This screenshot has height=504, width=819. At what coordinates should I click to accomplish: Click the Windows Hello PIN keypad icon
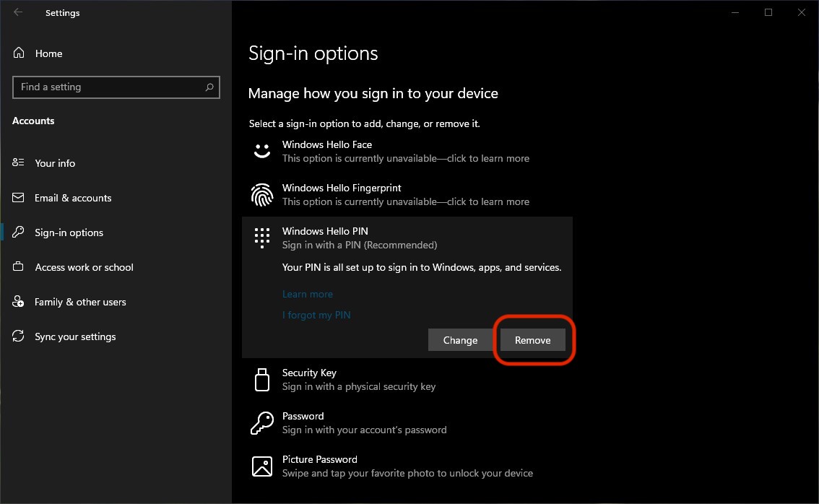(x=262, y=238)
